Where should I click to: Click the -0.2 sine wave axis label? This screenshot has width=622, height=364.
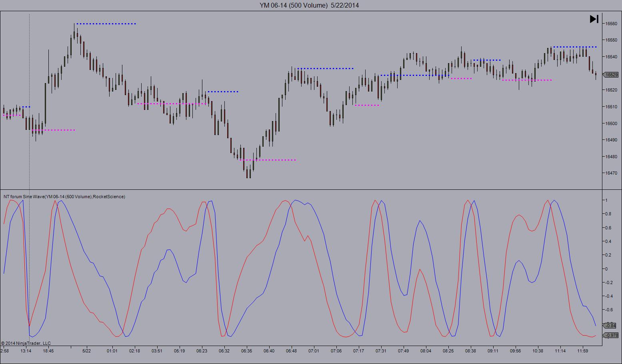[609, 282]
